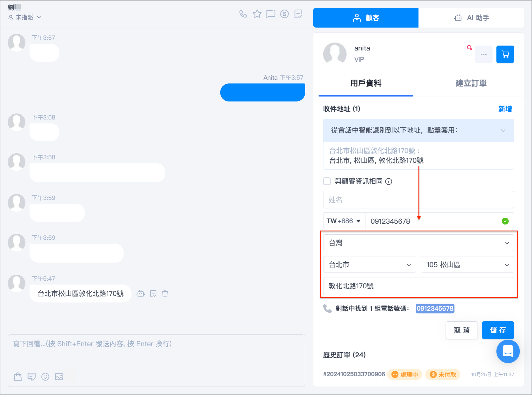Open the three-dot more options button
The width and height of the screenshot is (532, 395).
coord(483,54)
